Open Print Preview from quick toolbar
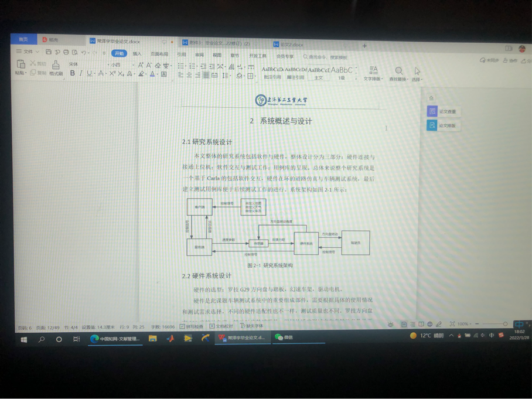Image resolution: width=532 pixels, height=399 pixels. coord(75,52)
